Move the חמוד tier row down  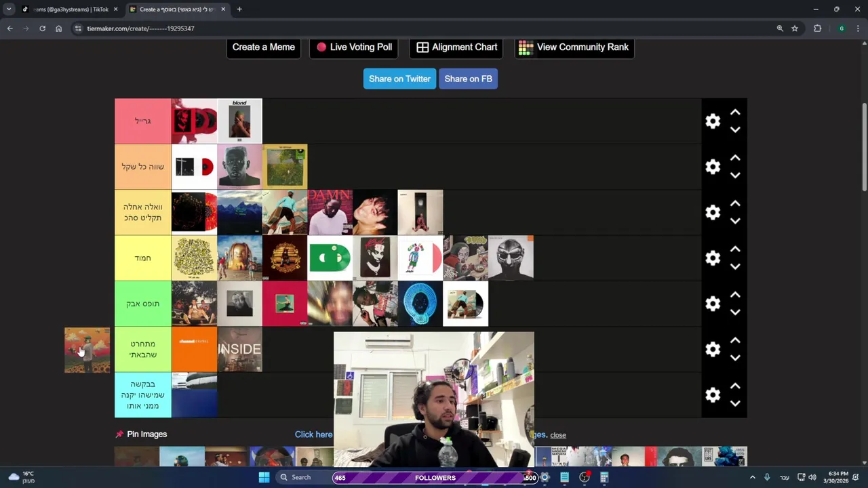735,266
